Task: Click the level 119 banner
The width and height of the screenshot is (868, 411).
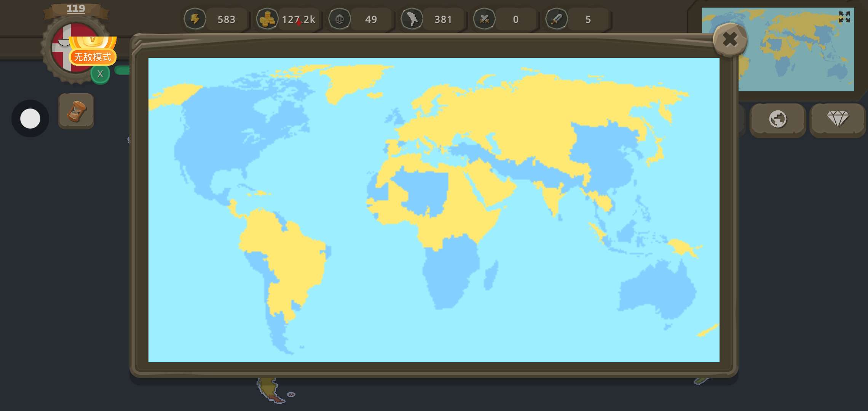Action: (76, 9)
